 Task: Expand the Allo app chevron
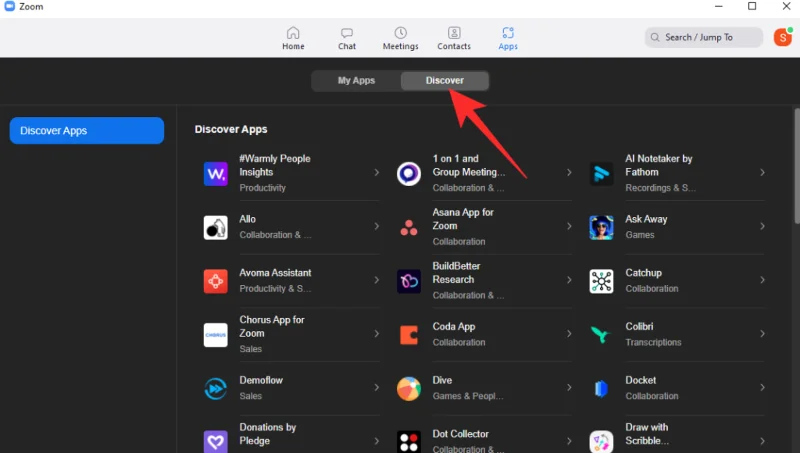[377, 227]
